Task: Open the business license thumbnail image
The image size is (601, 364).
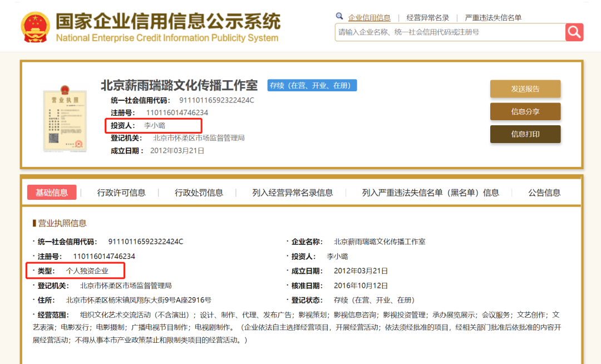Action: point(65,119)
